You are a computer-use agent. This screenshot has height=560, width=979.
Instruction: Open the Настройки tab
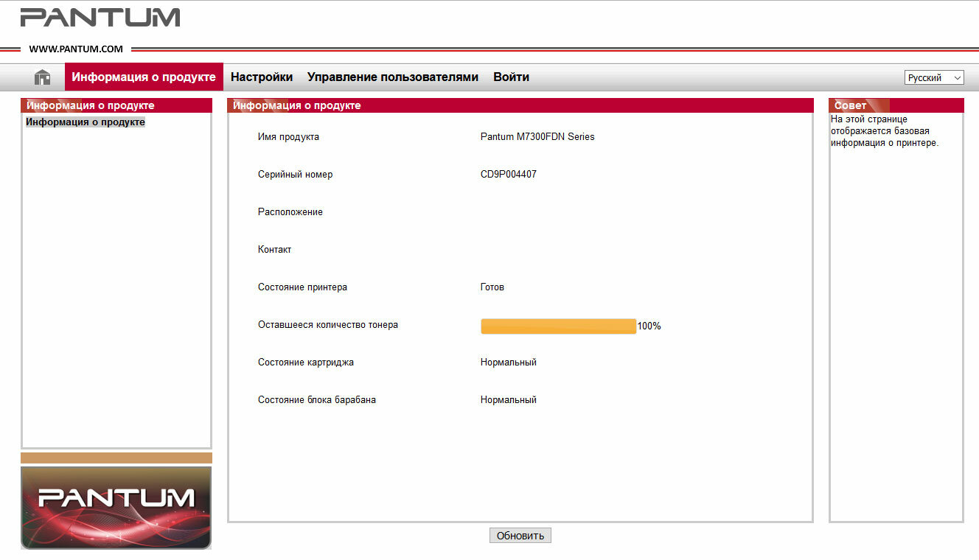tap(262, 77)
